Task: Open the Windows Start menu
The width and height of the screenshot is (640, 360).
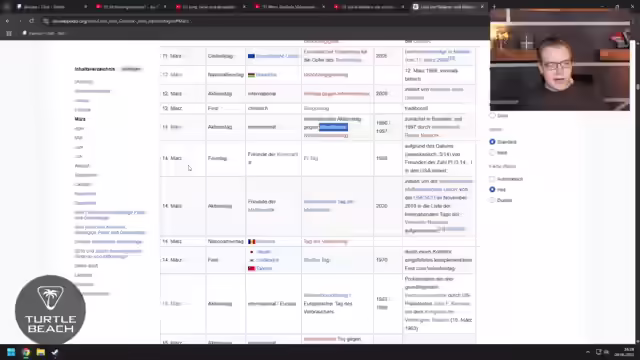Action: (x=11, y=352)
